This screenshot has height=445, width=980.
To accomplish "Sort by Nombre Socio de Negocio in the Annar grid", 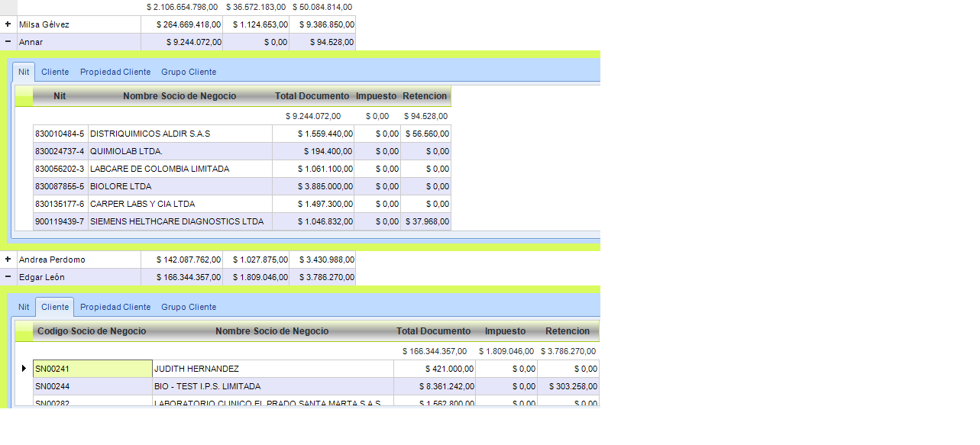I will click(x=180, y=96).
